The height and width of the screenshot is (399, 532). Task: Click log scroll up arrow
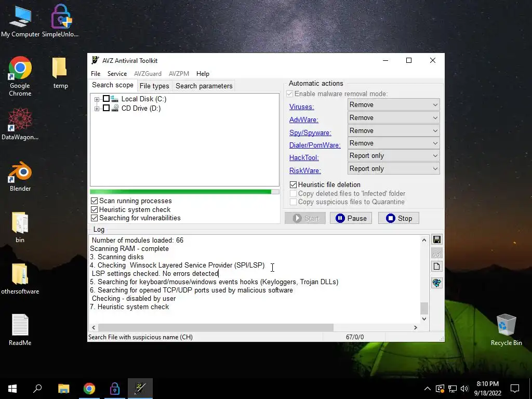pos(424,240)
